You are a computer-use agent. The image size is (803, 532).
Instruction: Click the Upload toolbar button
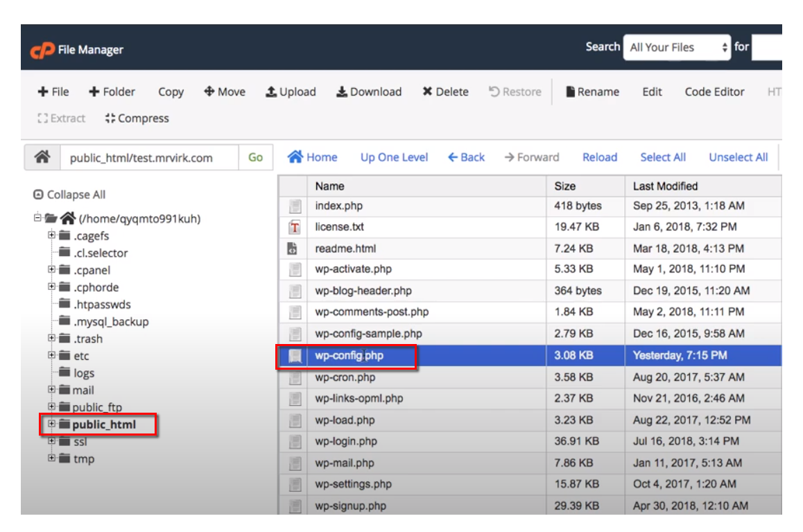[291, 92]
